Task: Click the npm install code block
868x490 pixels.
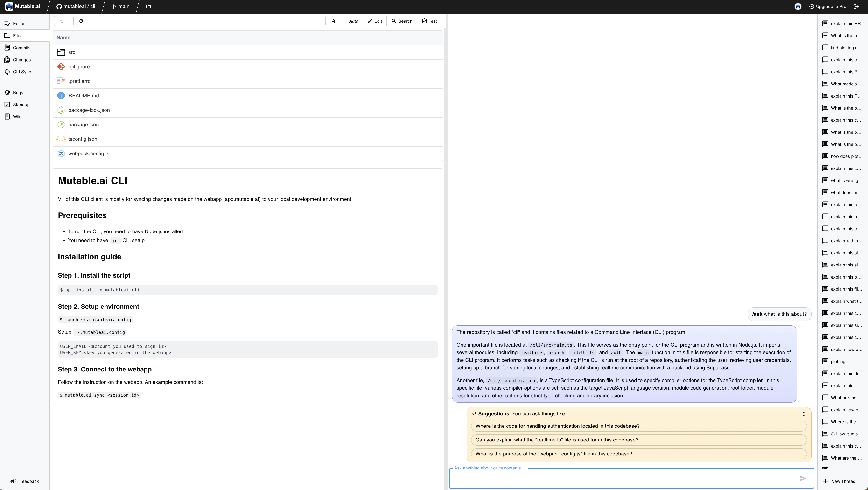Action: coord(248,290)
